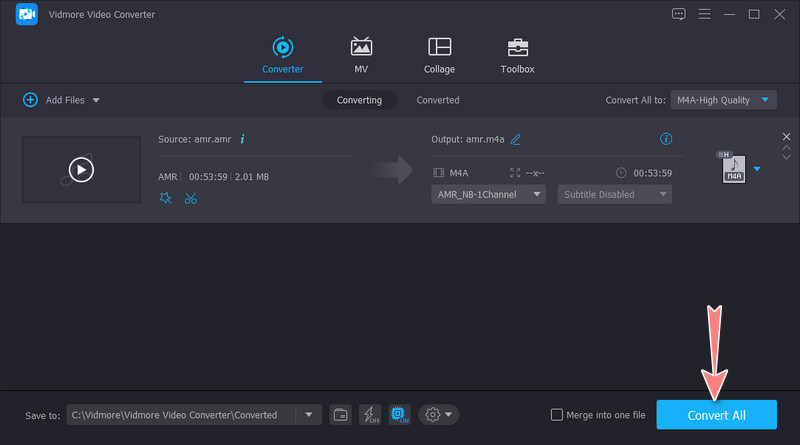Screen dimensions: 800x445
Task: Open the output folder icon
Action: tap(340, 414)
